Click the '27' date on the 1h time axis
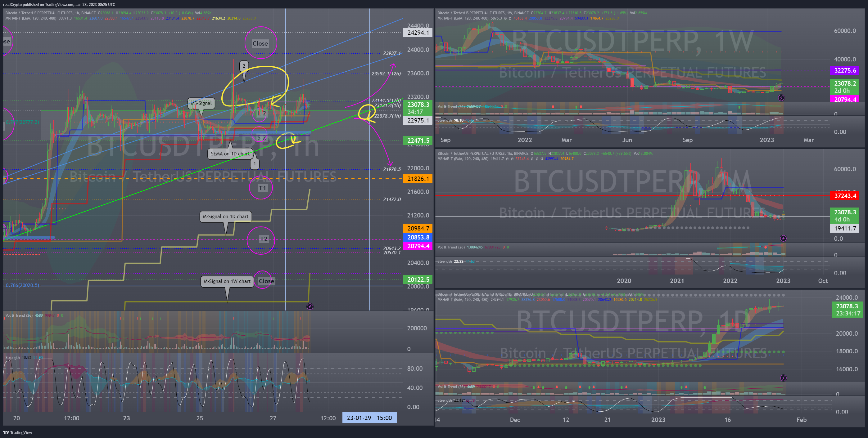 tap(273, 418)
